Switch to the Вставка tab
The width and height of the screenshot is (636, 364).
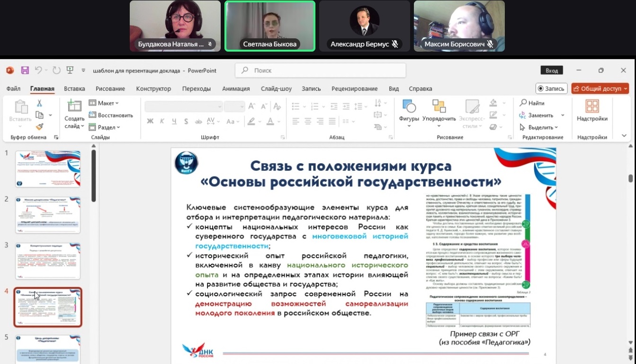point(74,89)
